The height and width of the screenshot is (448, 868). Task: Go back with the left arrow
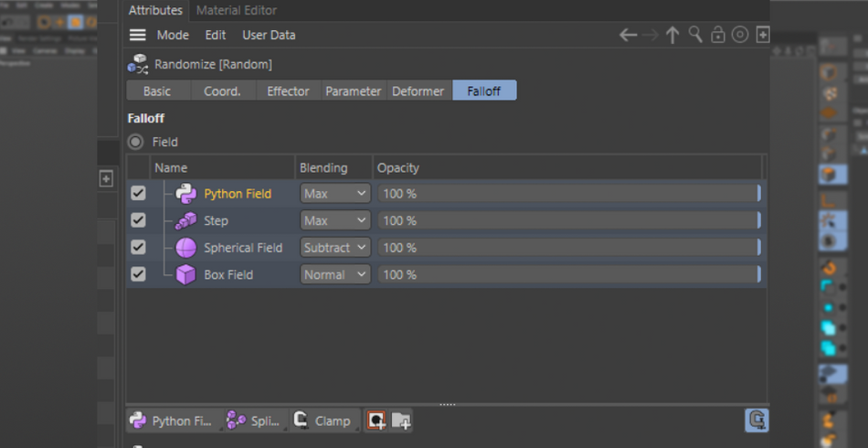pos(628,36)
